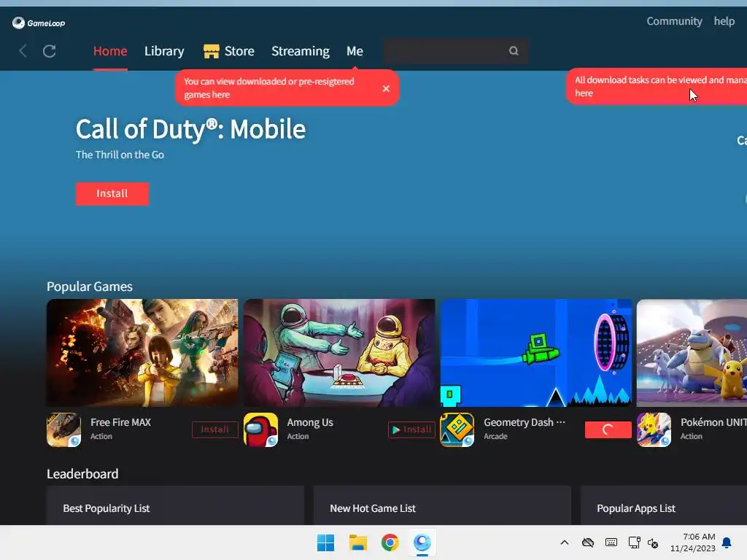Image resolution: width=747 pixels, height=560 pixels.
Task: Refresh the page with reload icon
Action: pyautogui.click(x=50, y=51)
